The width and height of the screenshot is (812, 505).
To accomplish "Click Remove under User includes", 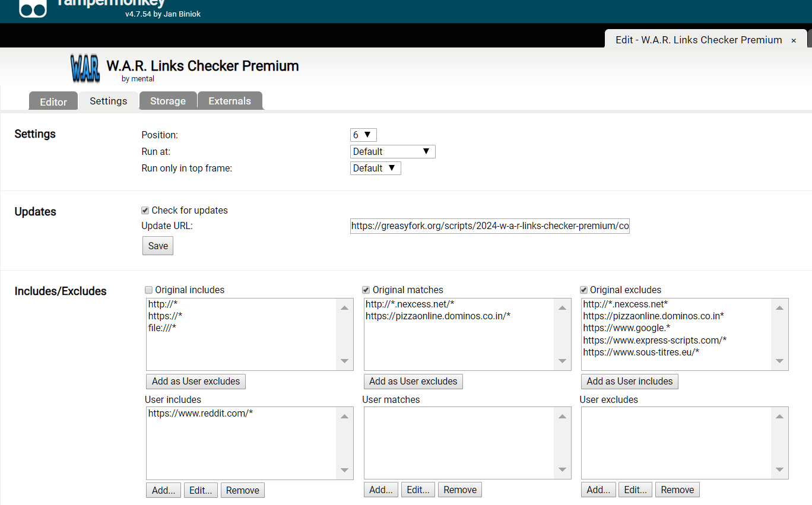I will tap(243, 490).
